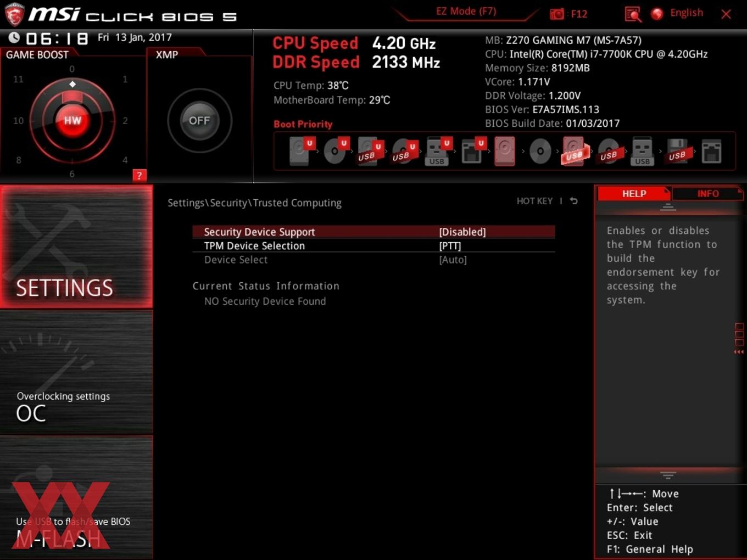This screenshot has height=560, width=747.
Task: Click the VCore 1.171V reading
Action: [x=517, y=82]
